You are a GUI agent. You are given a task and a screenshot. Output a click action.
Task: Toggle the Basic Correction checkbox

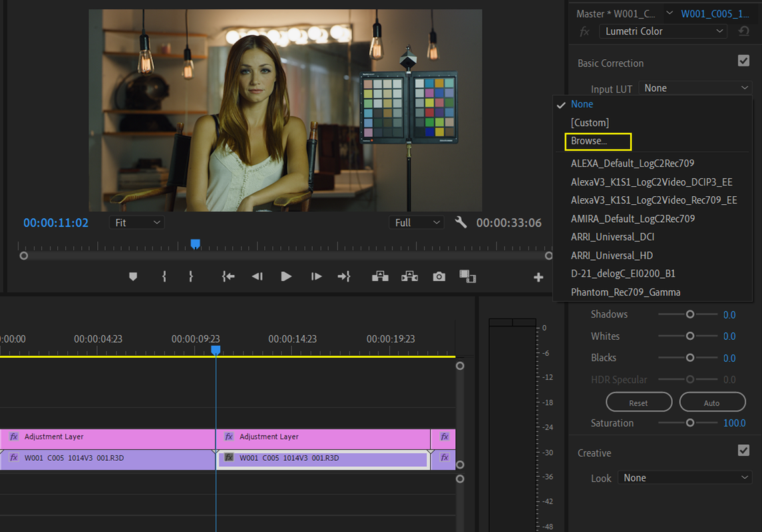tap(743, 61)
